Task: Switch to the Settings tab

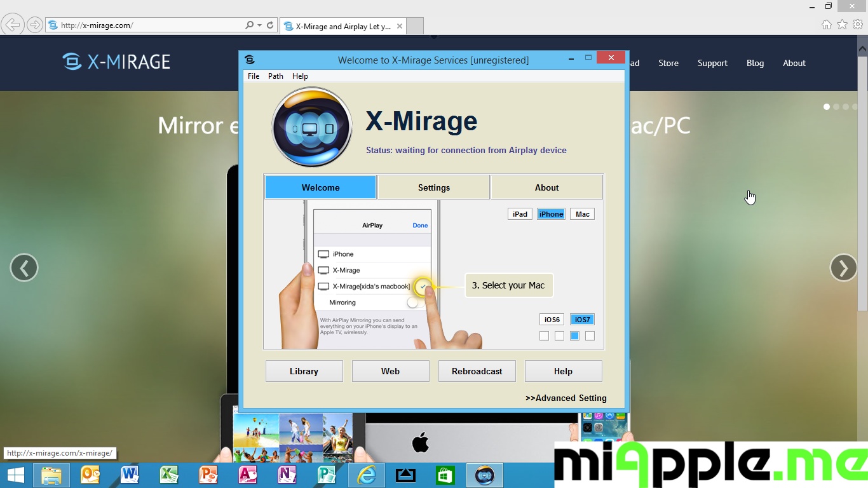Action: click(433, 187)
